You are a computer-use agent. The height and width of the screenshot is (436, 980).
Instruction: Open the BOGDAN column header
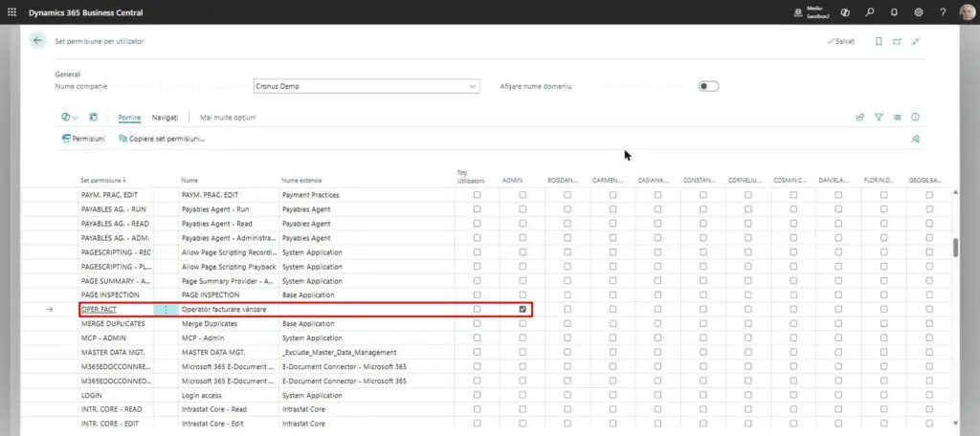(x=565, y=180)
